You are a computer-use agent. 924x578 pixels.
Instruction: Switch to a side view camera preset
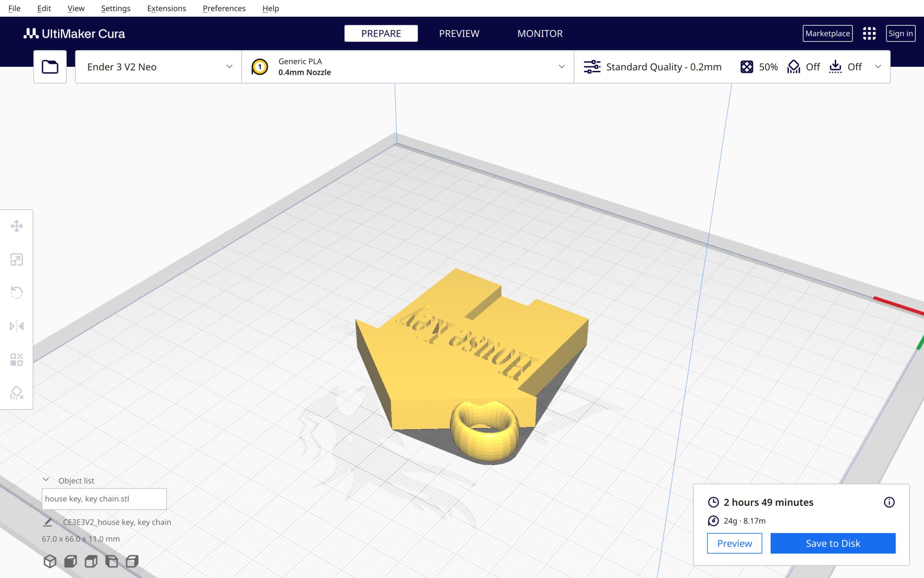pos(111,562)
